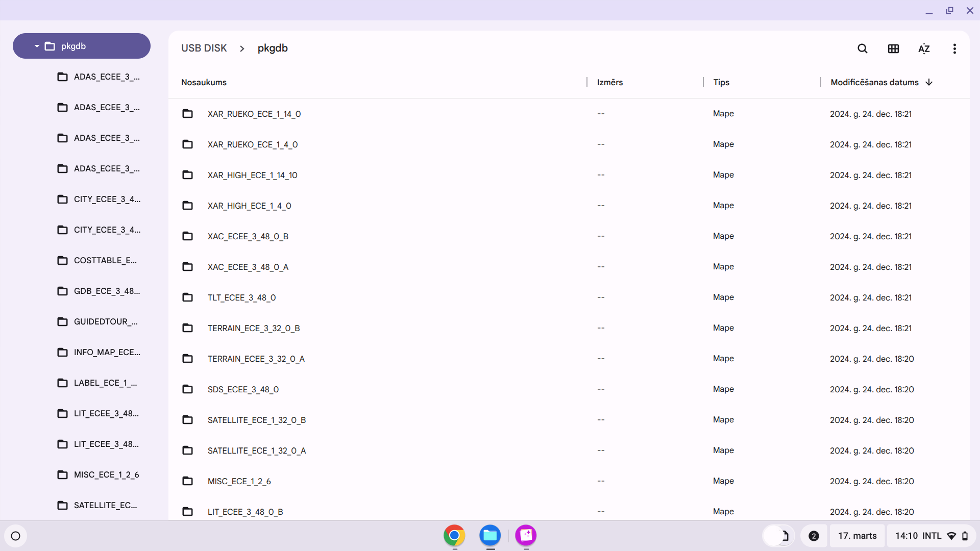980x551 pixels.
Task: Switch to grid thumbnail view
Action: [893, 48]
